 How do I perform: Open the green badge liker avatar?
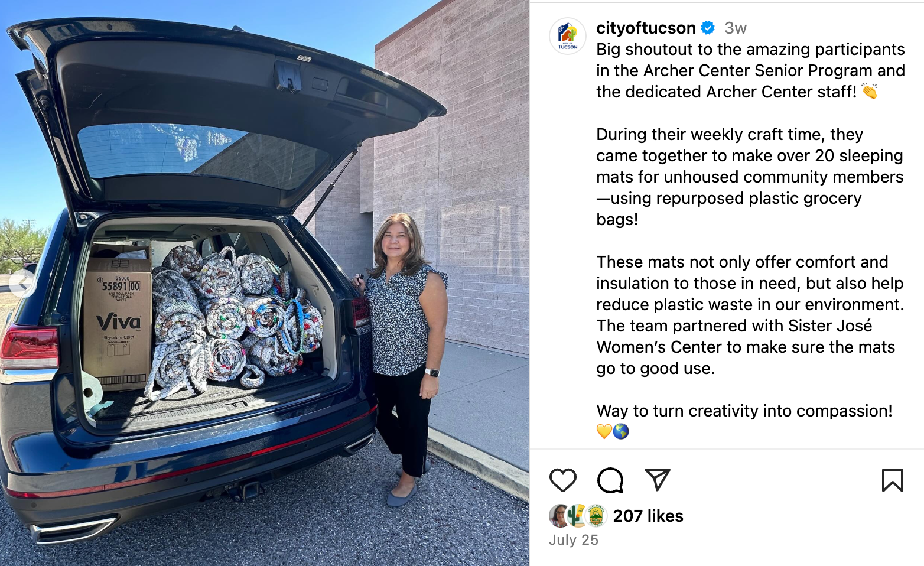(x=596, y=516)
